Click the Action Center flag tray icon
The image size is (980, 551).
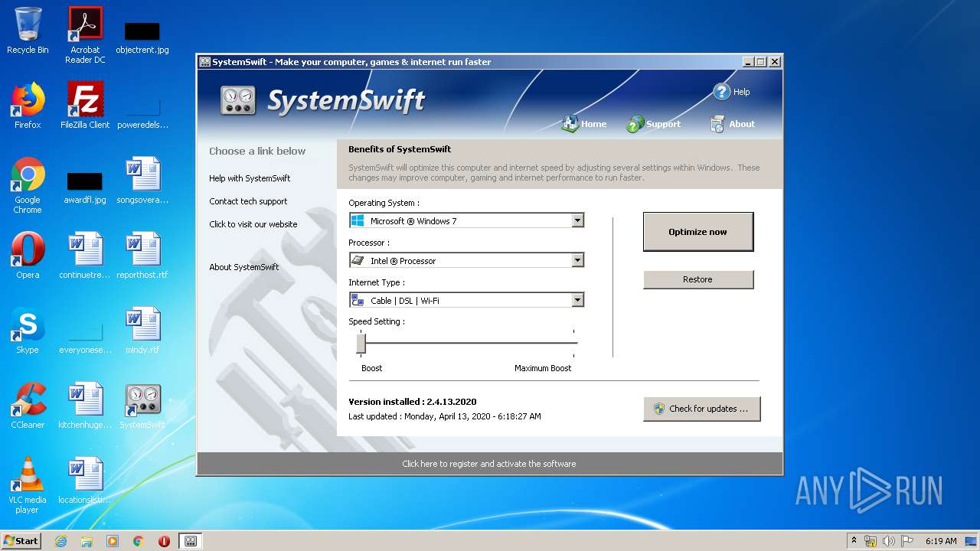coord(906,541)
